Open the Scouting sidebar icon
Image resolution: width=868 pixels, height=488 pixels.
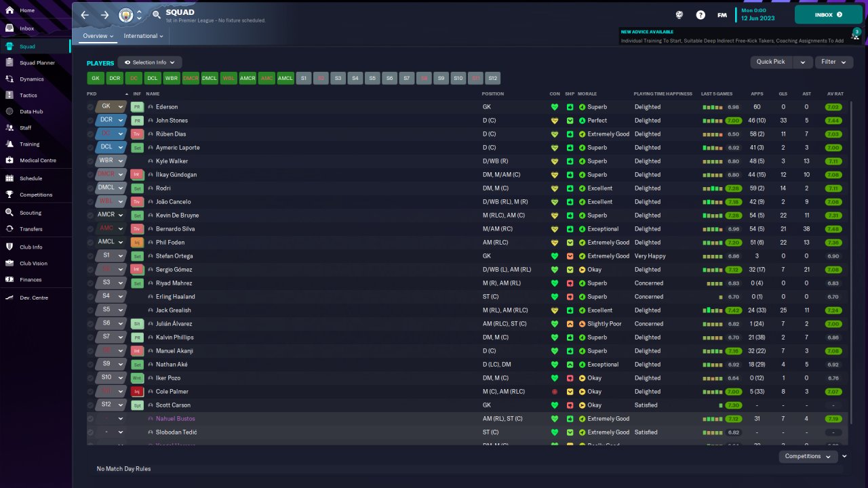tap(9, 212)
